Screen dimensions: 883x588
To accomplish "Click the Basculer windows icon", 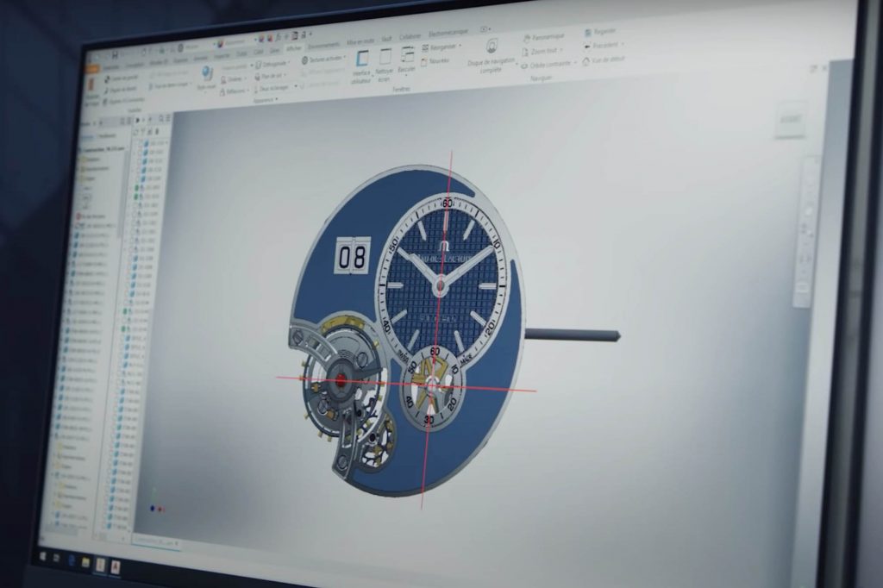I will pyautogui.click(x=407, y=62).
